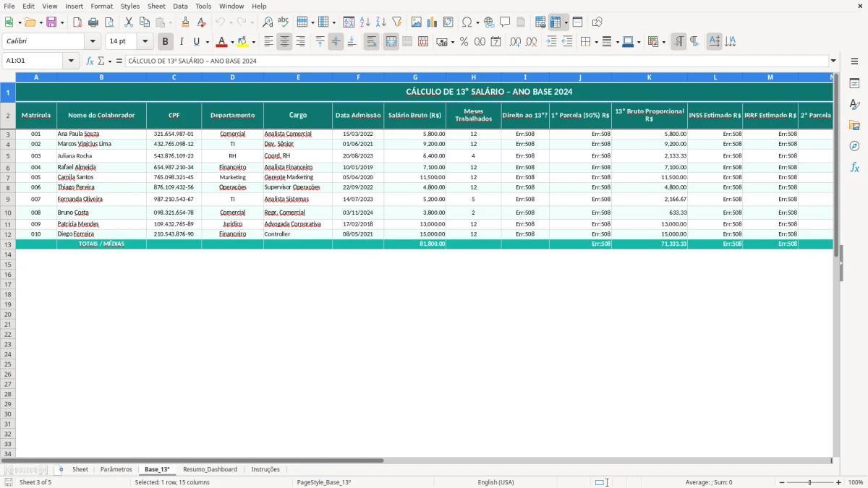Open the Data menu

coord(180,6)
